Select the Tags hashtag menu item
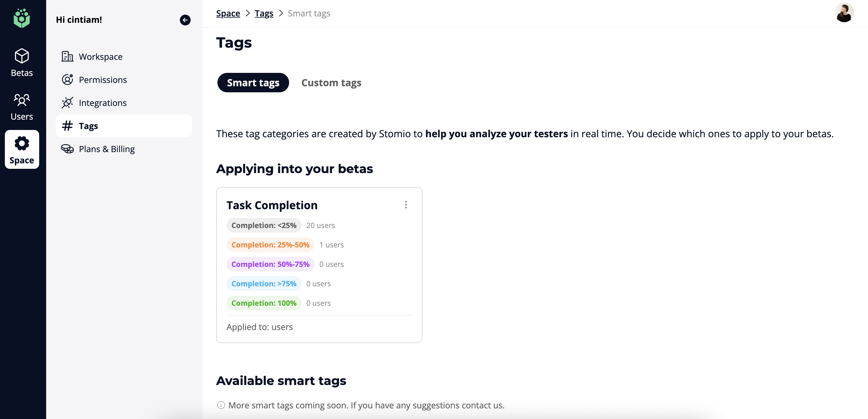Viewport: 868px width, 419px height. pyautogui.click(x=88, y=126)
